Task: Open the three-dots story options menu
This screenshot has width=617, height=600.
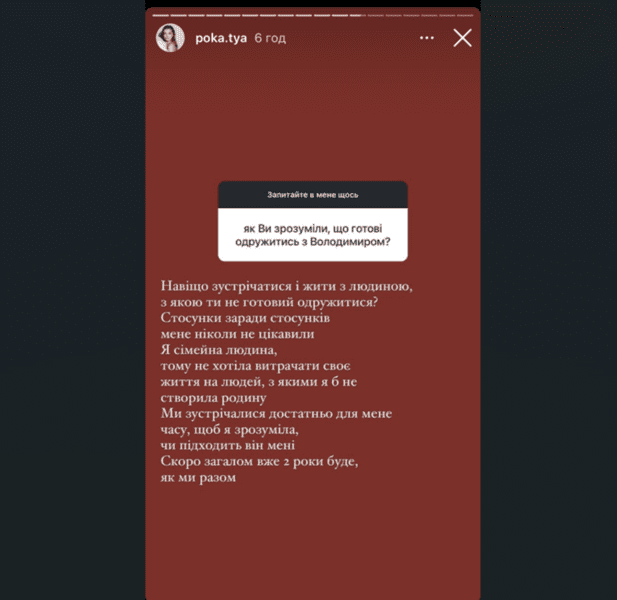Action: tap(427, 38)
